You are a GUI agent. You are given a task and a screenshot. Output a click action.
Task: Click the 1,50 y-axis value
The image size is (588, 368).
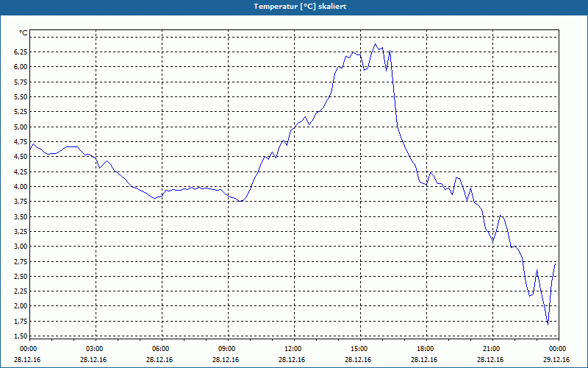coord(21,336)
